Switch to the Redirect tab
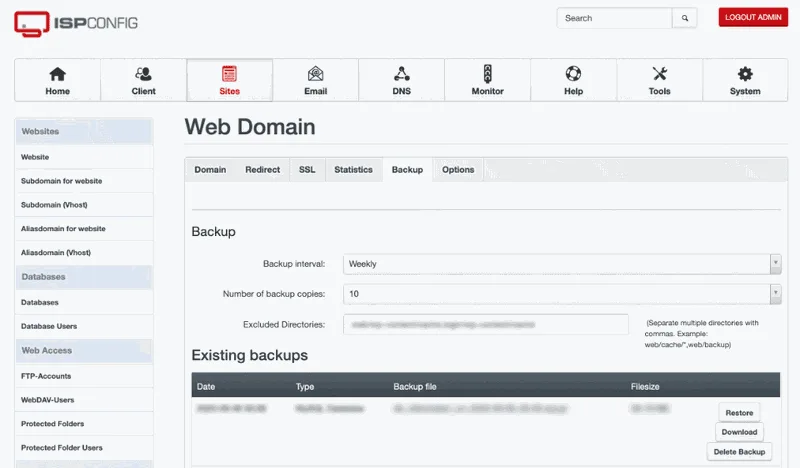The width and height of the screenshot is (800, 468). pos(262,169)
